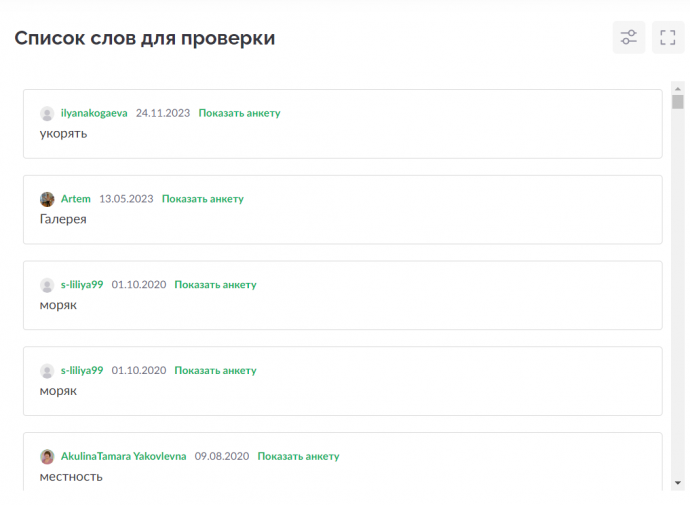Viewport: 690px width, 505px height.
Task: Click ilyanakogaeva's default avatar
Action: (47, 113)
